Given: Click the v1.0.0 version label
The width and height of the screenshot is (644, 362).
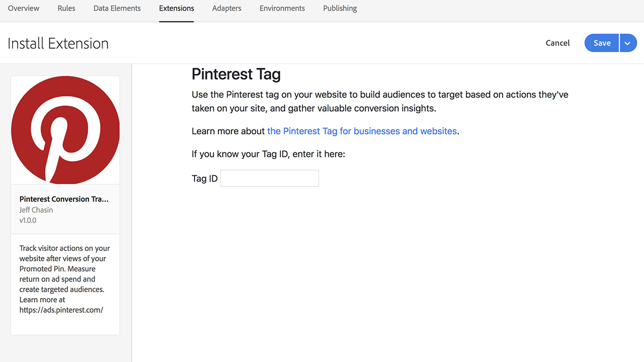Looking at the screenshot, I should point(28,220).
